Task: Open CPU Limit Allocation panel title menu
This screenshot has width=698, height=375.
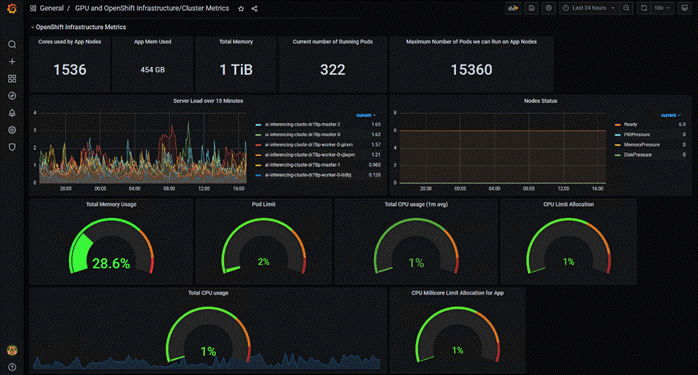Action: click(x=568, y=204)
